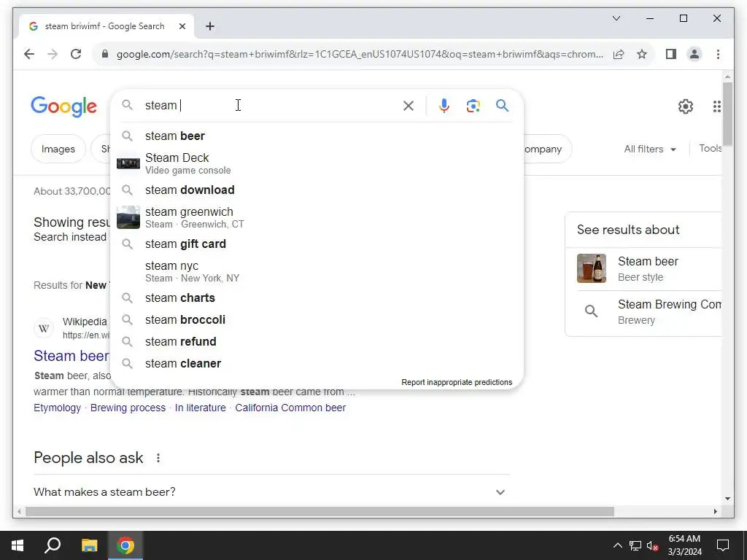Bookmark this tab with star icon
This screenshot has width=747, height=560.
(x=642, y=54)
